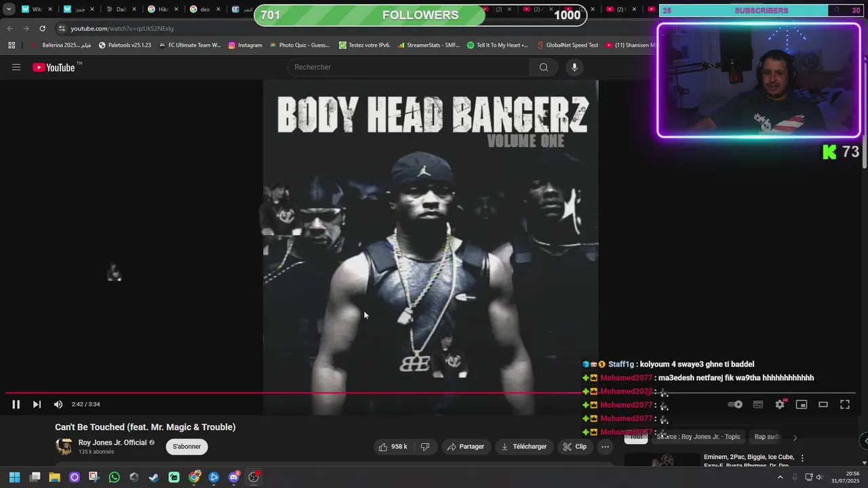
Task: Click the Télécharger download button
Action: (x=524, y=447)
